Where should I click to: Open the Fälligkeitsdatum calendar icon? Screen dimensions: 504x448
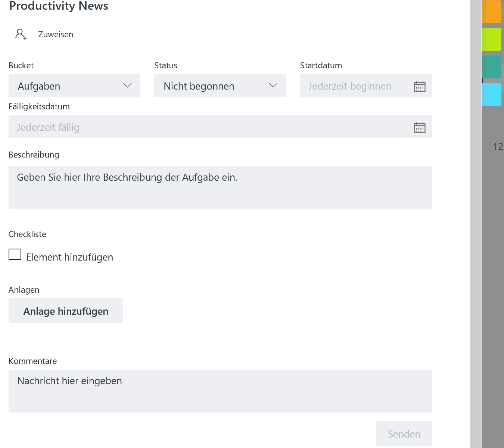[420, 128]
